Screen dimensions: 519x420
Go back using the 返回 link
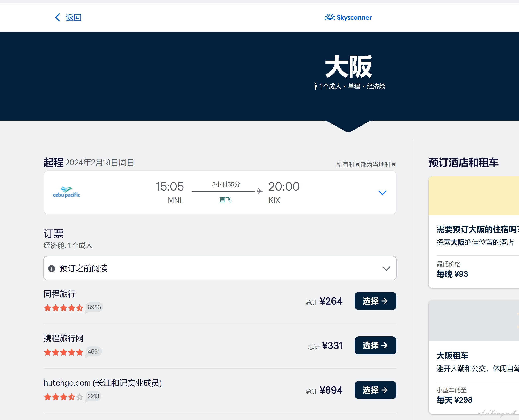[x=68, y=17]
